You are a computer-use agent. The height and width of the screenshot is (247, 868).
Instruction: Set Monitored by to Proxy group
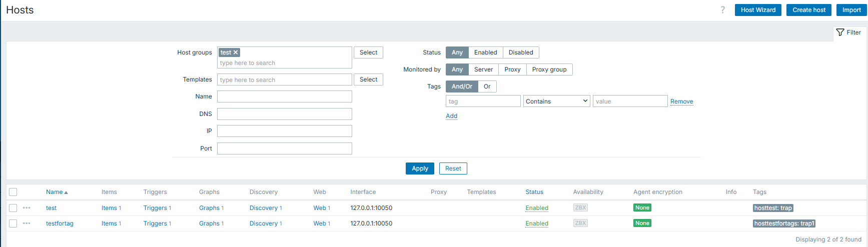549,69
